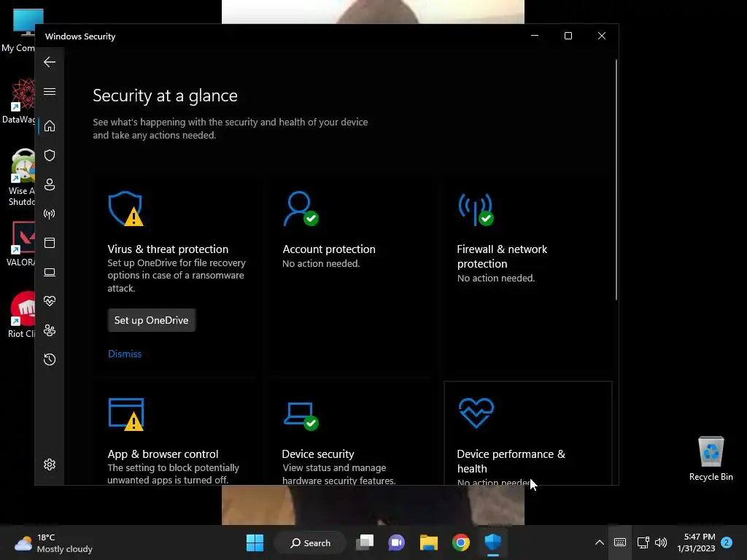The image size is (747, 560).
Task: Open the Windows Start menu
Action: 255,542
